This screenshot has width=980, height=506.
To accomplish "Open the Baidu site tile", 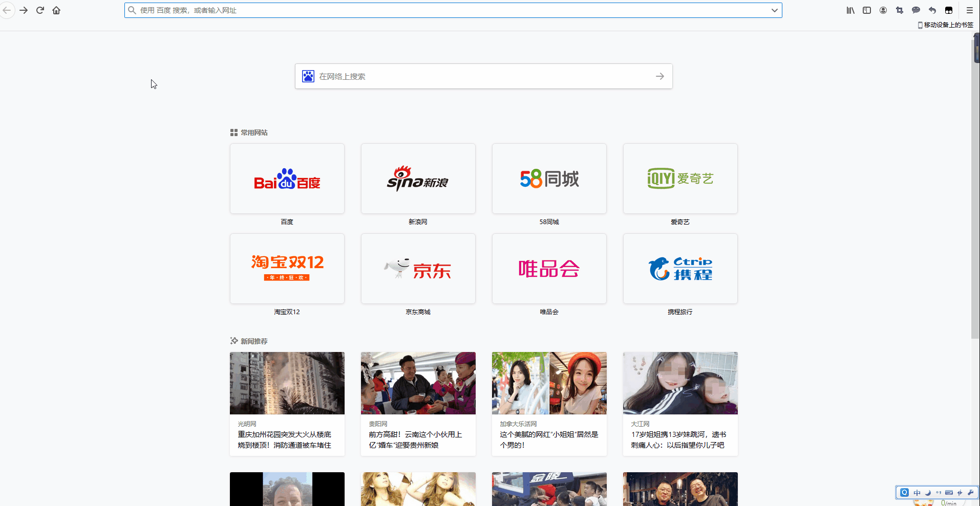I will (x=287, y=179).
